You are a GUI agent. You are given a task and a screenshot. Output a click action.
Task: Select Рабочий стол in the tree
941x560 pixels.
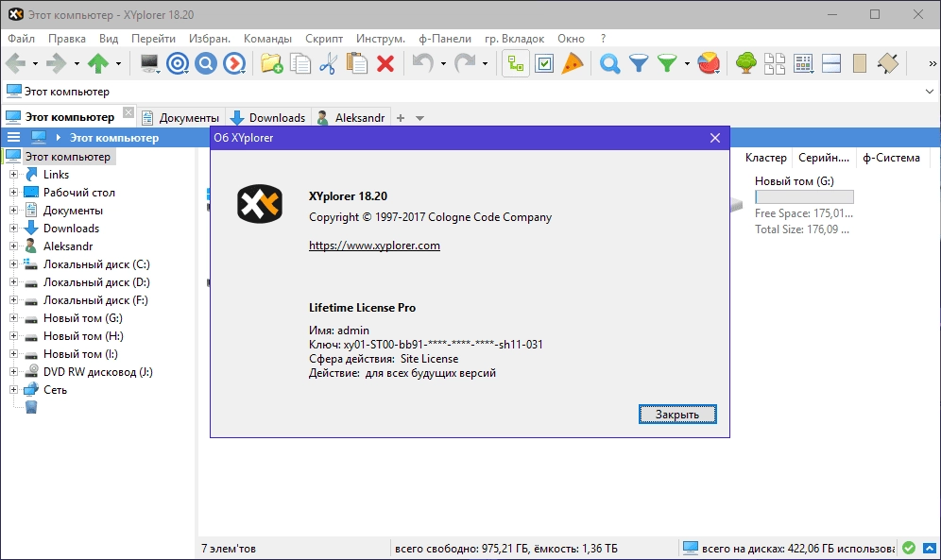[x=78, y=193]
